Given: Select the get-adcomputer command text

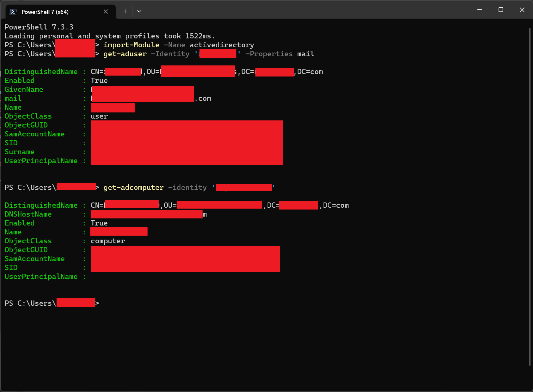Looking at the screenshot, I should pyautogui.click(x=133, y=187).
